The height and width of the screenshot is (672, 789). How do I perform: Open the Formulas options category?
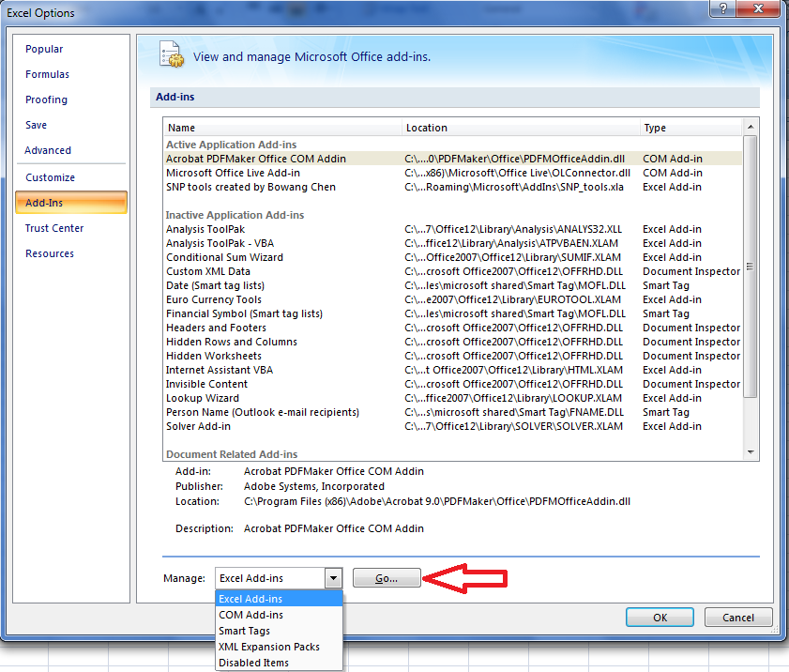(47, 74)
